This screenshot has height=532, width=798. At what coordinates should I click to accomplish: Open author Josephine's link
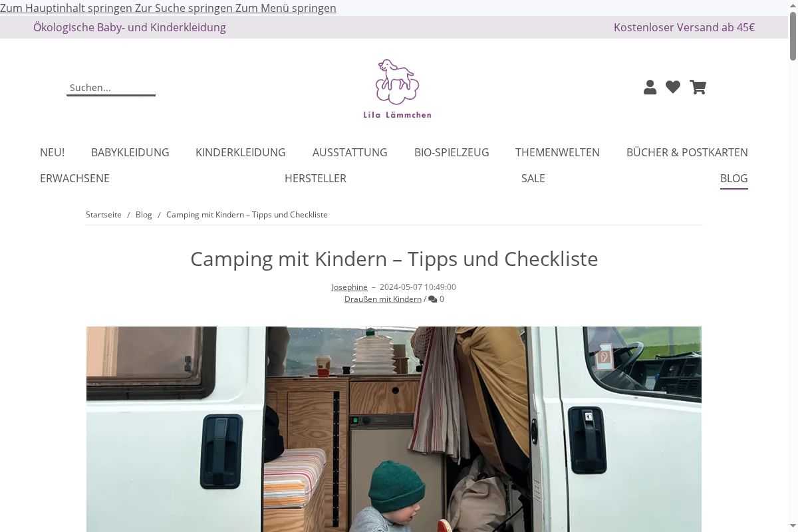coord(350,287)
